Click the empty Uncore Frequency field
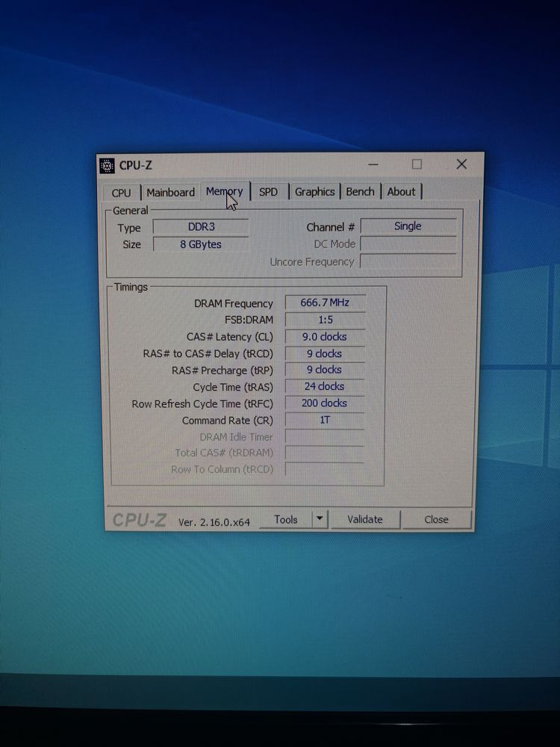This screenshot has height=747, width=560. [x=408, y=261]
